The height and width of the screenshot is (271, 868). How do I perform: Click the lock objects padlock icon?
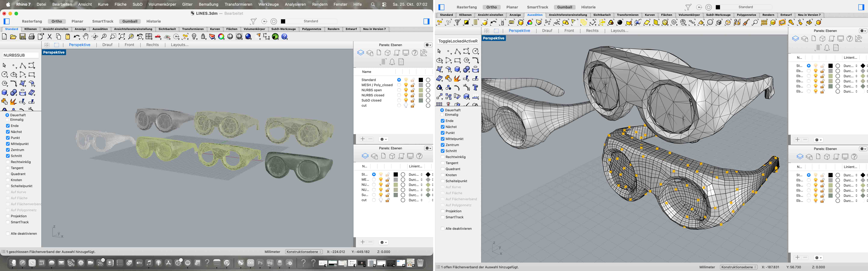(x=204, y=37)
